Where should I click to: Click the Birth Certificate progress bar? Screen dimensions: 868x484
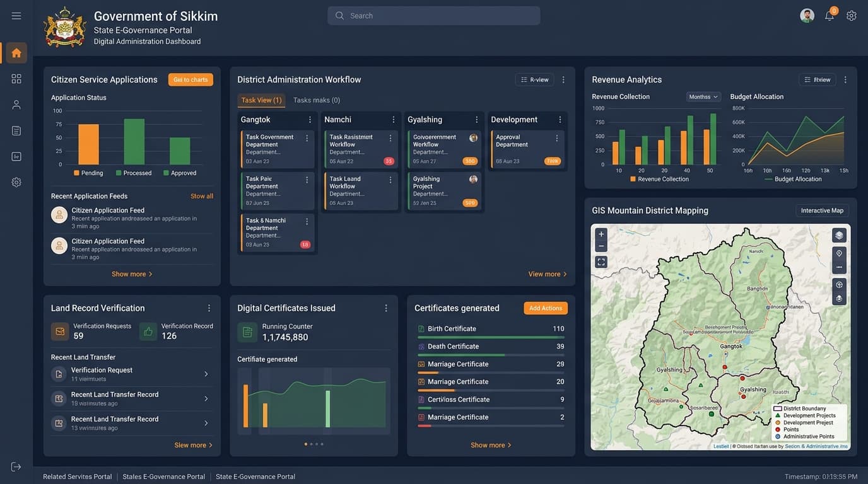(491, 338)
